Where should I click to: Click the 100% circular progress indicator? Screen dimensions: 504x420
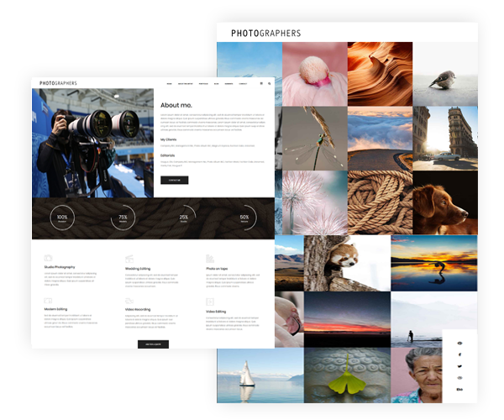[62, 217]
